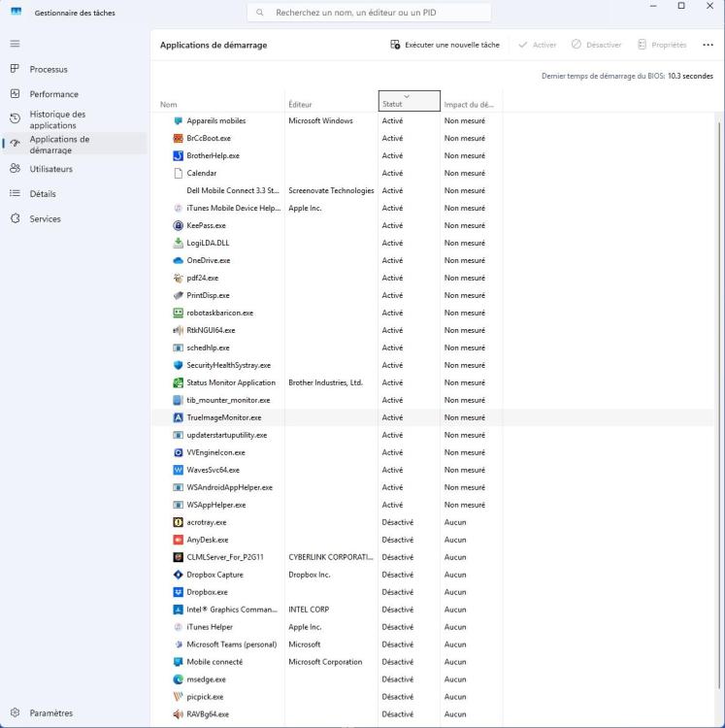
Task: Go to the Services page
Action: (x=45, y=219)
